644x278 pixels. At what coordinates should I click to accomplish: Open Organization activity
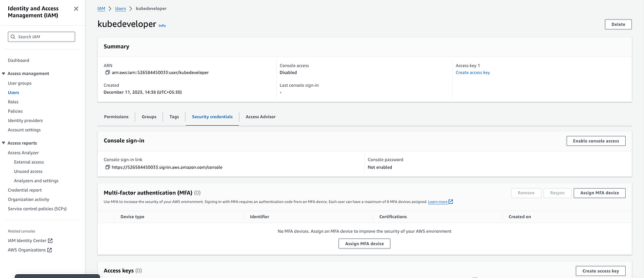pyautogui.click(x=28, y=199)
